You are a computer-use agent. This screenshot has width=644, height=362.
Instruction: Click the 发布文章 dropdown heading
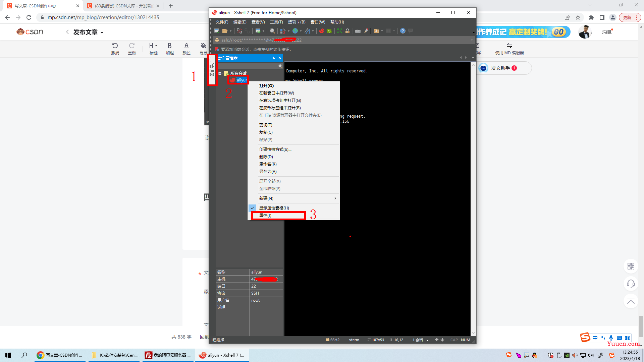pos(89,32)
